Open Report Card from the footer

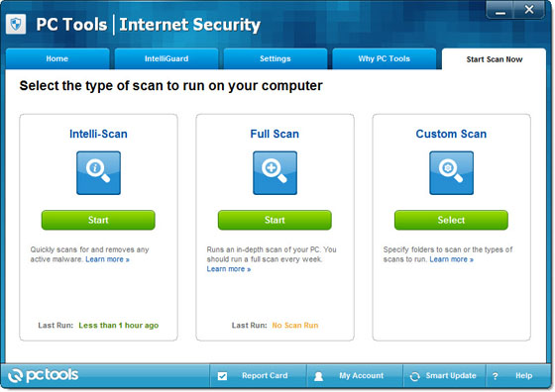point(258,376)
